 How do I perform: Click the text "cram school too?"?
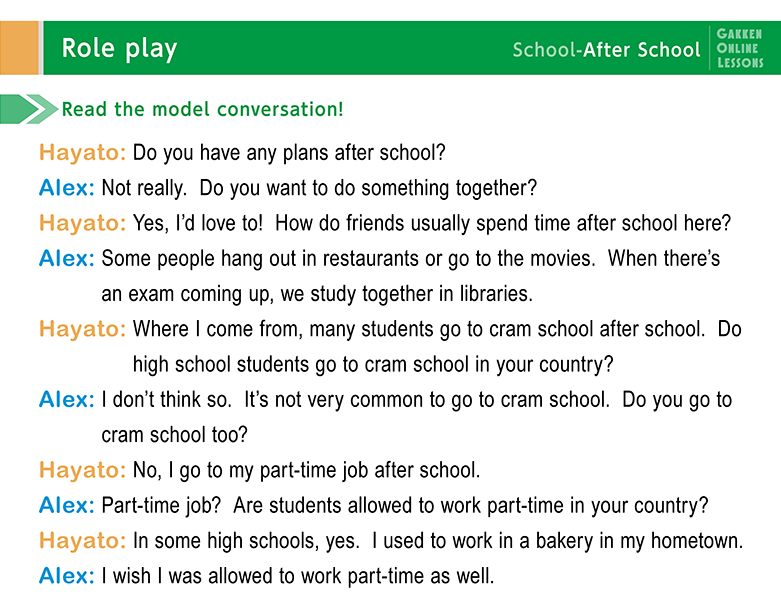click(x=174, y=435)
